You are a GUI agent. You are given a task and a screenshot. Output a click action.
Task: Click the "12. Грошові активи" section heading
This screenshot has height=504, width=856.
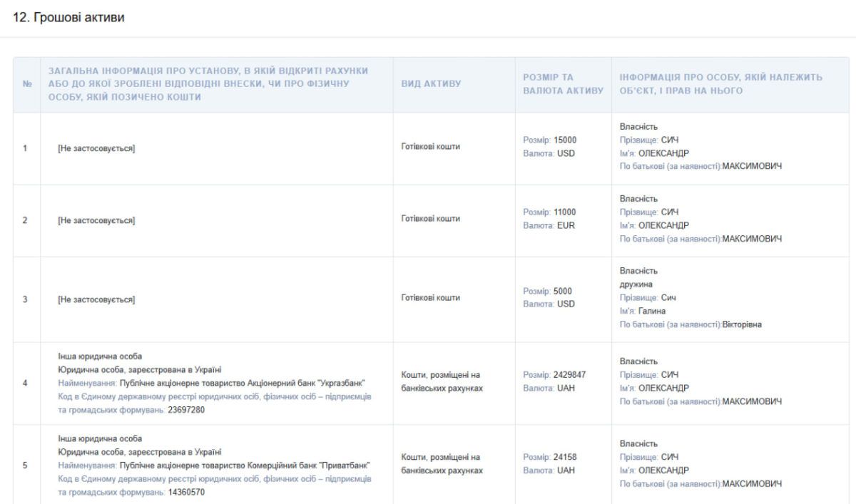click(x=69, y=17)
